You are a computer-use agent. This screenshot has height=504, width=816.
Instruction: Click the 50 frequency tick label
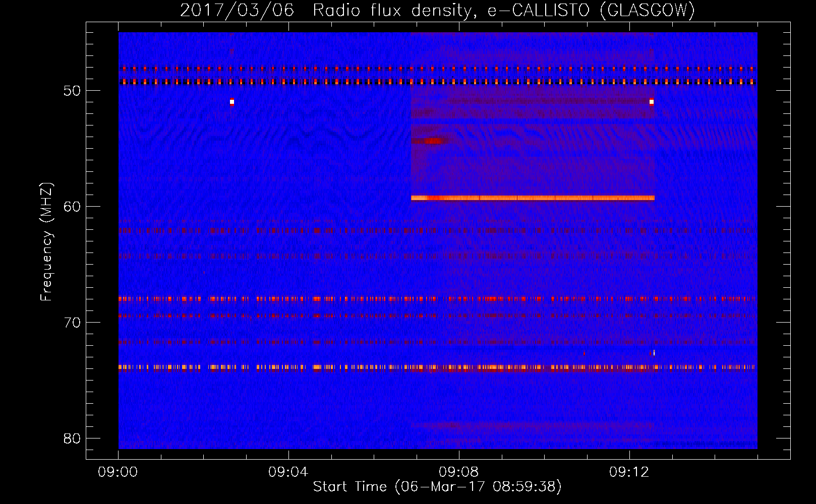72,91
